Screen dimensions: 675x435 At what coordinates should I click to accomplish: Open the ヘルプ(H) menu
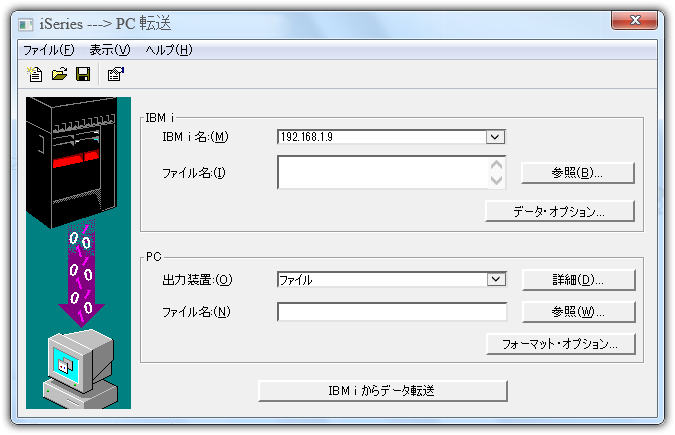click(x=169, y=50)
